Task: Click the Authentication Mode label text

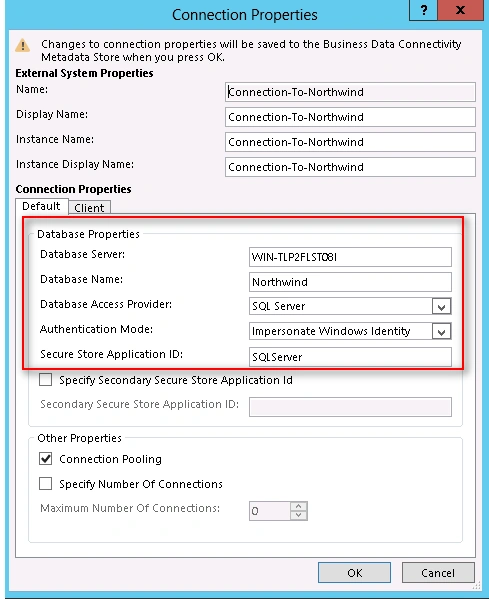Action: pyautogui.click(x=96, y=329)
